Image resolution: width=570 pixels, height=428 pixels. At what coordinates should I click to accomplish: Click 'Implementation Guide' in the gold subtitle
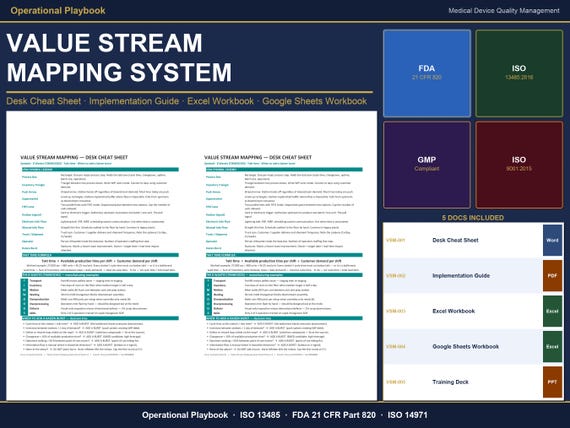click(x=134, y=101)
